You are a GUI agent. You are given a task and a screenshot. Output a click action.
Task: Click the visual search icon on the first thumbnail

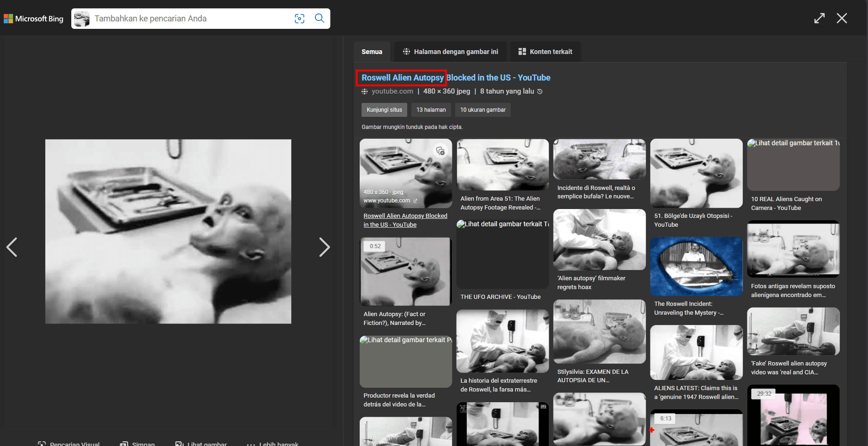click(x=440, y=151)
